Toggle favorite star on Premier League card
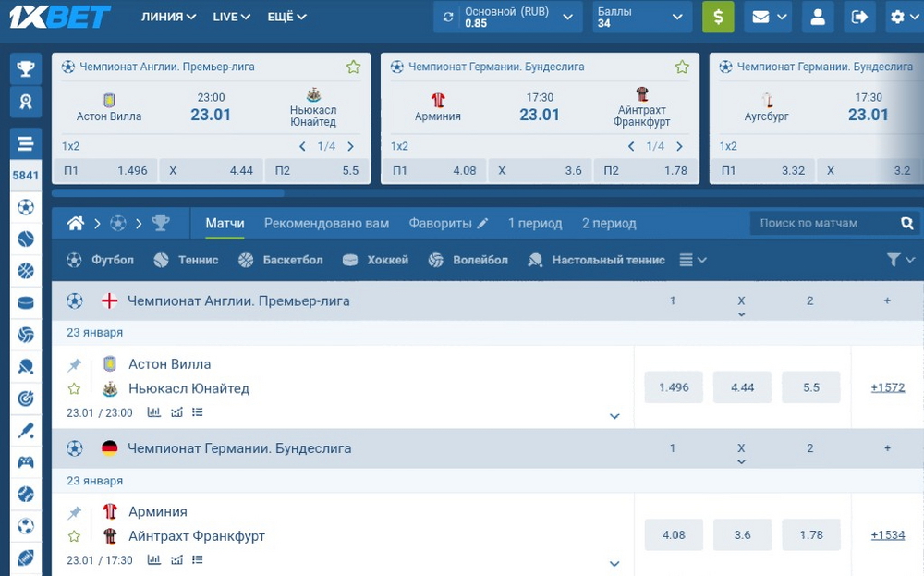 tap(353, 67)
